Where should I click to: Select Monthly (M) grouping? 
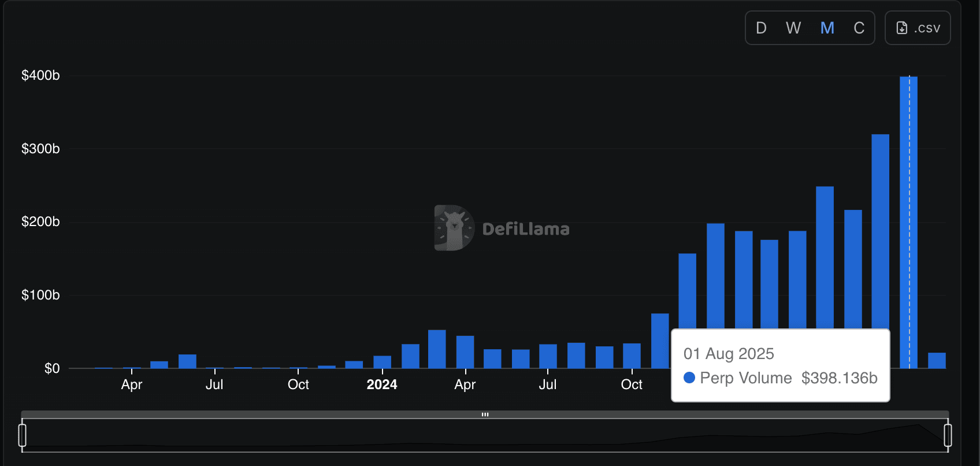(827, 28)
